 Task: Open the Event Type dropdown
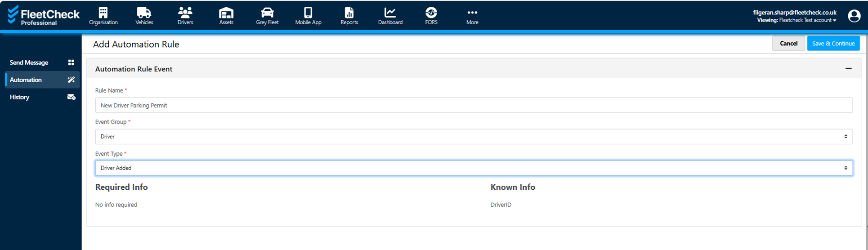474,168
